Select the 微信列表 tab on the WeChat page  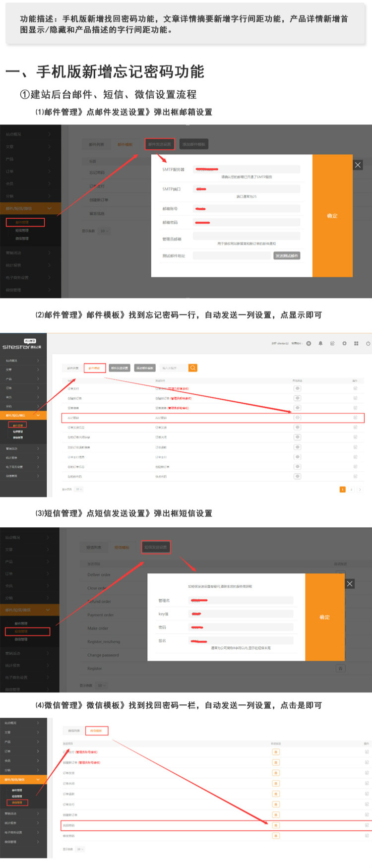point(74,731)
